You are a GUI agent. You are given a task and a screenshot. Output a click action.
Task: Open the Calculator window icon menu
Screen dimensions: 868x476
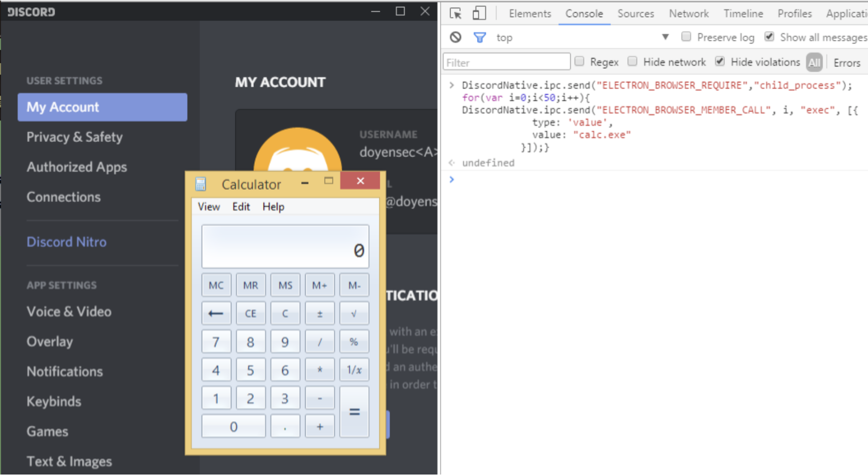(201, 184)
